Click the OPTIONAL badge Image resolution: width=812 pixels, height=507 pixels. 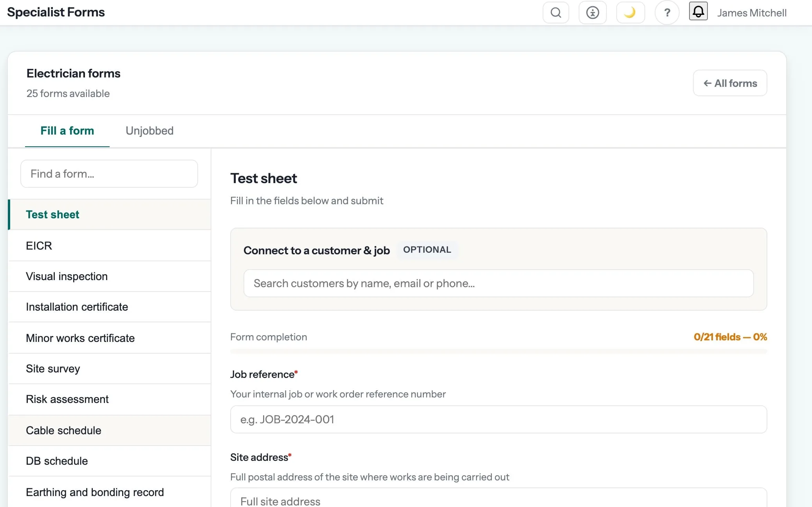(x=427, y=250)
